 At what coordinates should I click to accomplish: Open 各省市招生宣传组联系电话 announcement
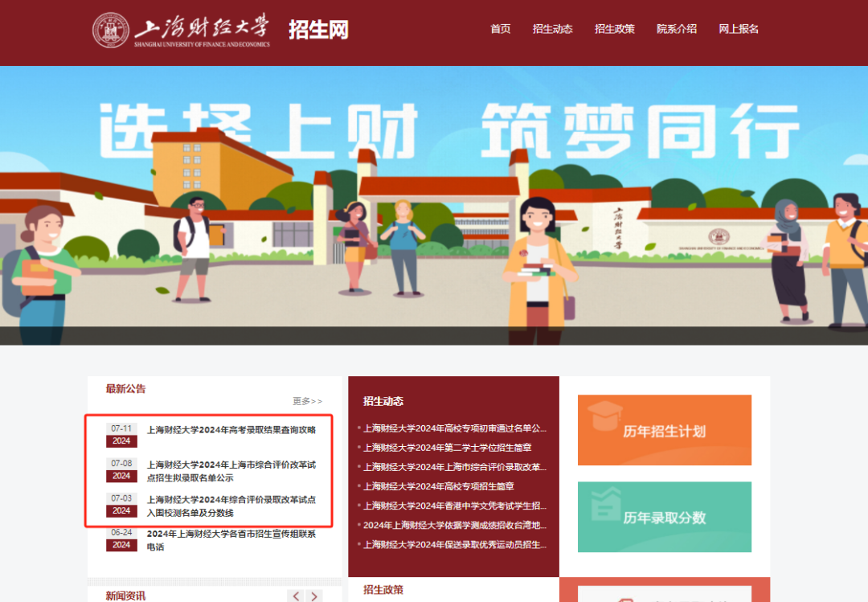(x=231, y=539)
